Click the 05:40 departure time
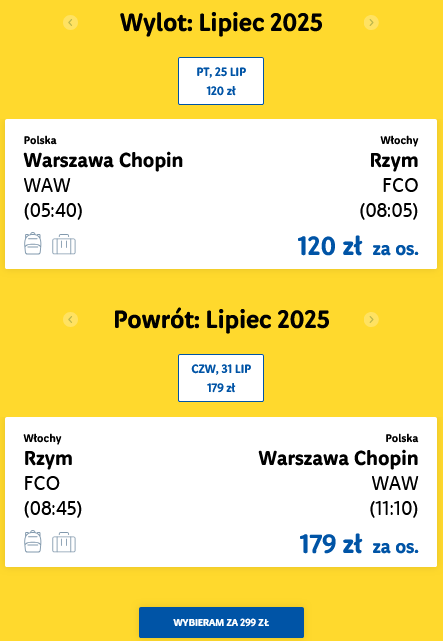443x641 pixels. pyautogui.click(x=53, y=211)
